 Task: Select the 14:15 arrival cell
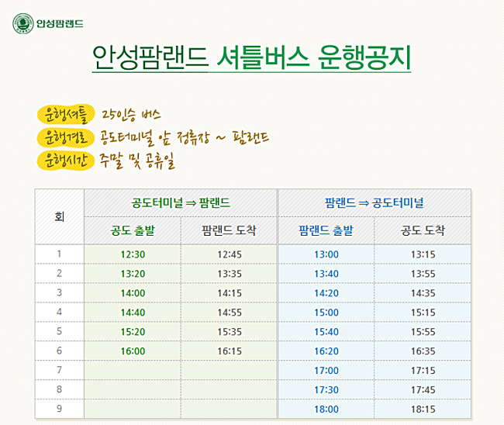(x=229, y=293)
